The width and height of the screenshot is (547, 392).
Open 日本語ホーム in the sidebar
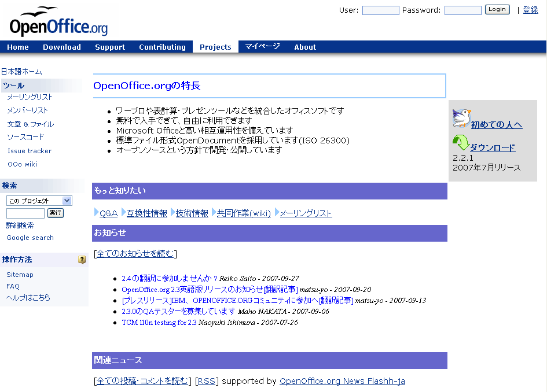[21, 72]
